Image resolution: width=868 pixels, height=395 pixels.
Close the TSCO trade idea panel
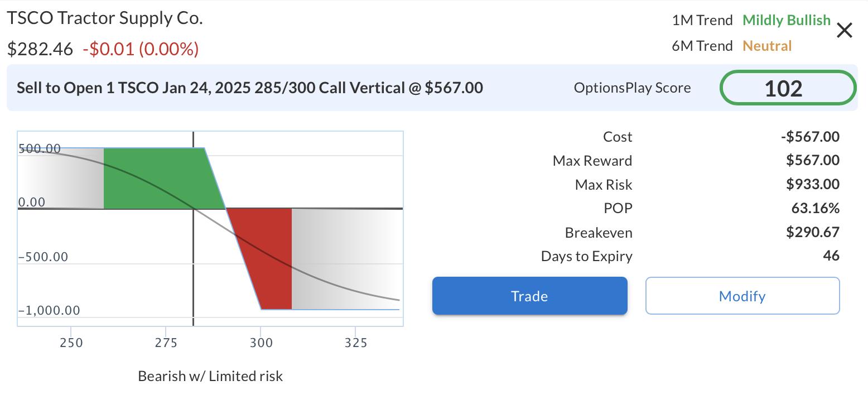(845, 31)
